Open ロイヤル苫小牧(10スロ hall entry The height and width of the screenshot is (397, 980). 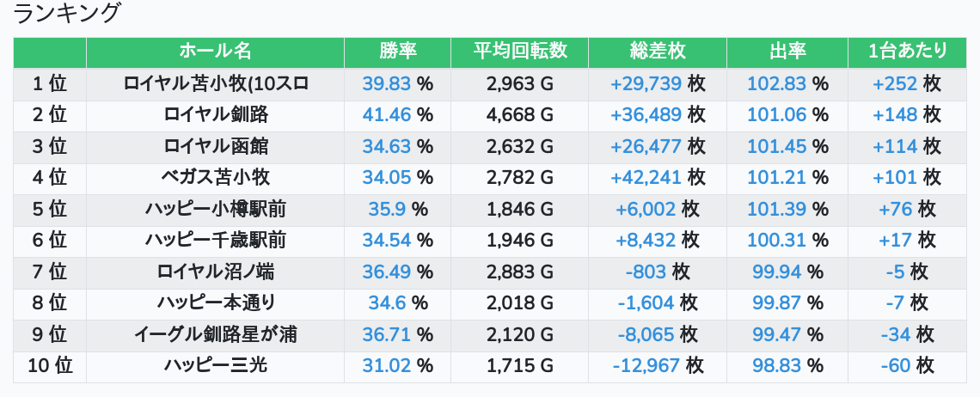[215, 83]
